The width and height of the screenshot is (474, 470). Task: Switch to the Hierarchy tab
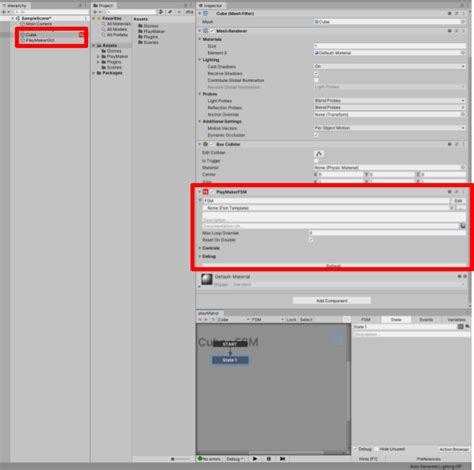point(15,5)
